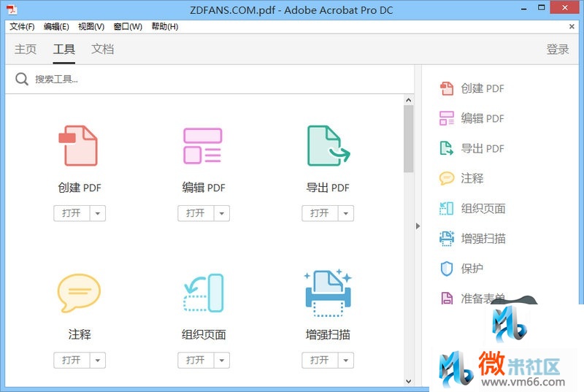
Task: Click Acrobat app icon in title bar
Action: (12, 9)
